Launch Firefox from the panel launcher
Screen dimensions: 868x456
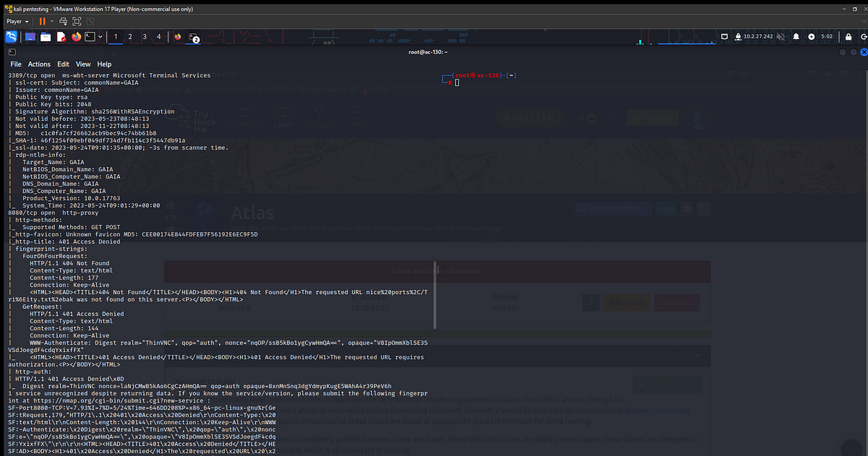[x=76, y=37]
